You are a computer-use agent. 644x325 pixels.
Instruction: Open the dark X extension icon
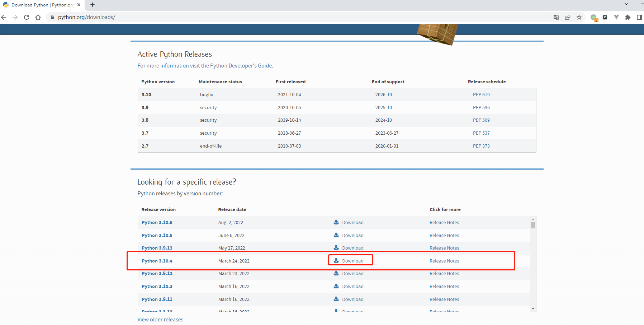coord(605,17)
